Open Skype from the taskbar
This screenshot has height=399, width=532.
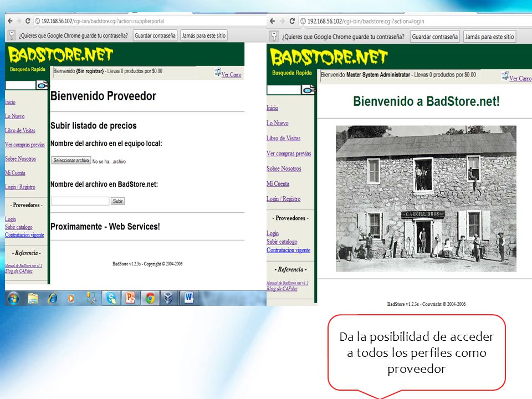[x=111, y=298]
